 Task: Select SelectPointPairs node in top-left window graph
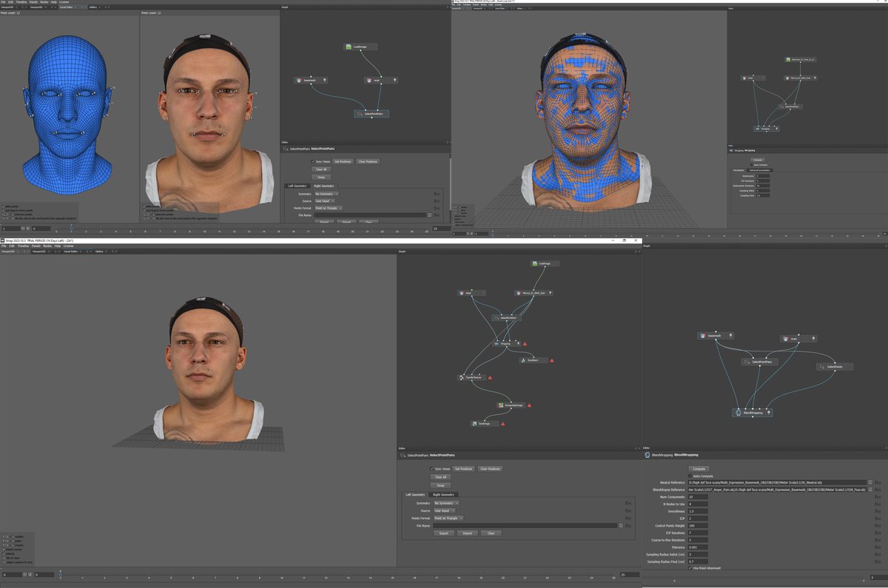pyautogui.click(x=371, y=114)
